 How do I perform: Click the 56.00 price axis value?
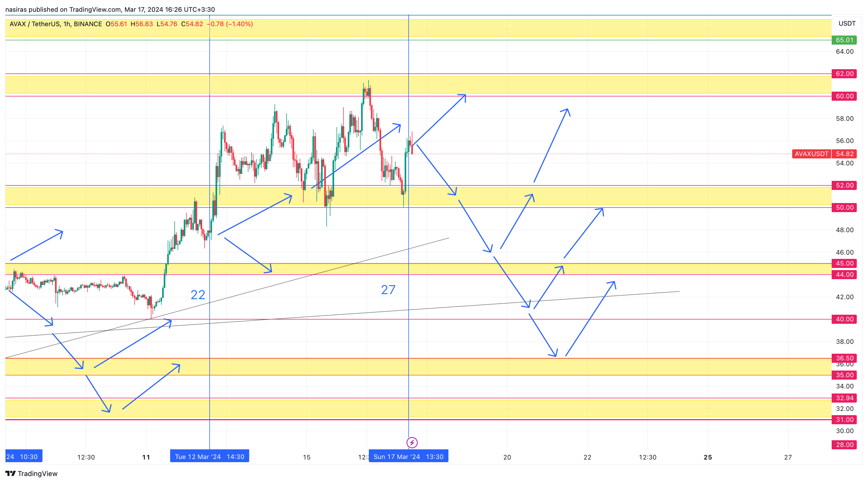click(x=845, y=141)
